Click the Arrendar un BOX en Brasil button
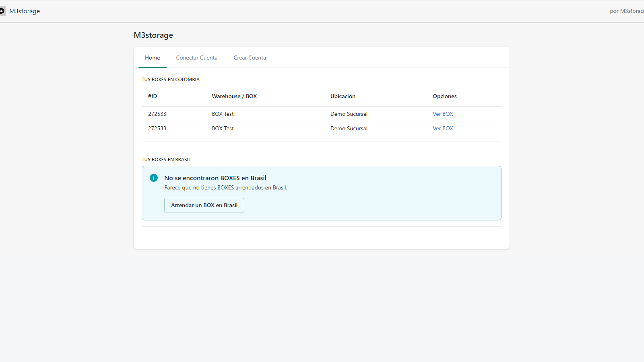This screenshot has height=362, width=644. [x=204, y=205]
